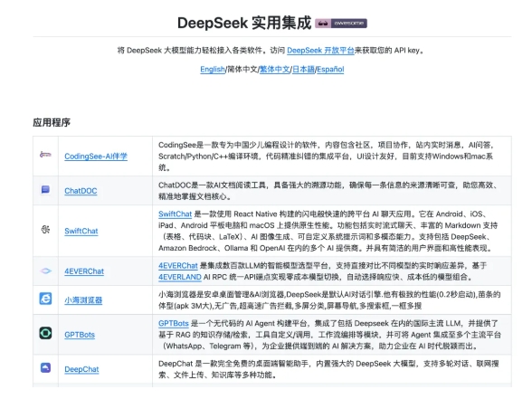Open the SwiftChat link in name column
Image resolution: width=532 pixels, height=399 pixels.
point(81,231)
